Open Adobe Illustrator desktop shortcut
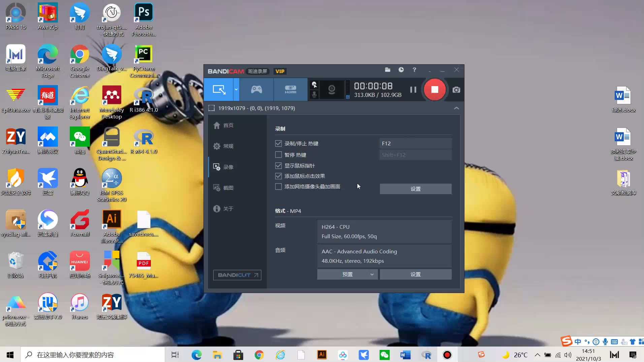 tap(111, 226)
